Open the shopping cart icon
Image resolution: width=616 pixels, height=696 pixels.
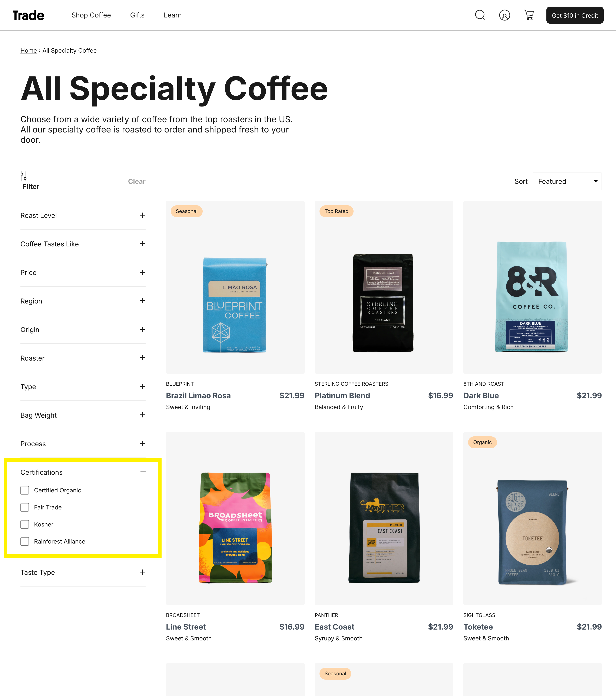[x=529, y=15]
